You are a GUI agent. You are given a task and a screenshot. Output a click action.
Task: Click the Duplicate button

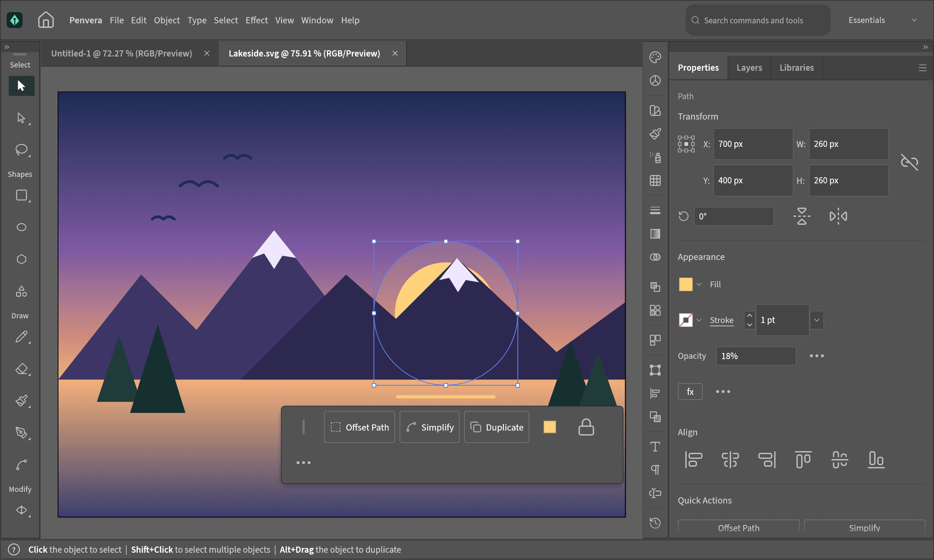click(497, 427)
